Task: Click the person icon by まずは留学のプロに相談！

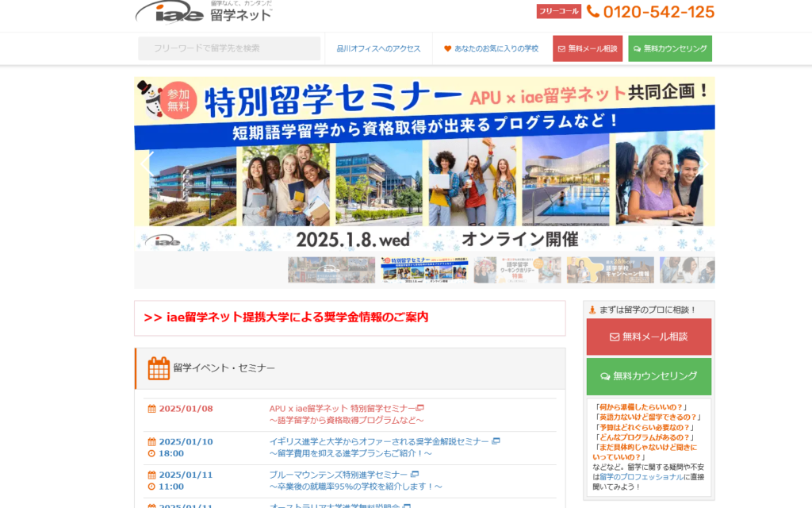Action: (592, 310)
